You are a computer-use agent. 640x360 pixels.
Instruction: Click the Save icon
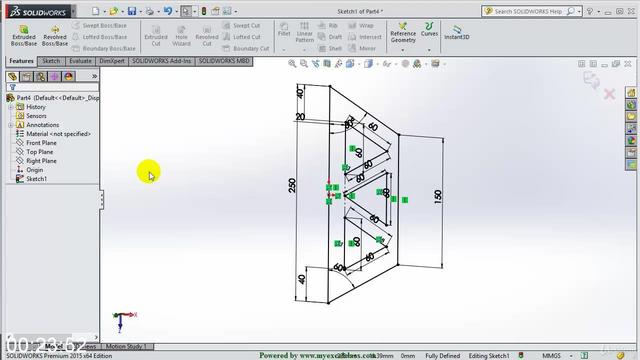(x=132, y=11)
